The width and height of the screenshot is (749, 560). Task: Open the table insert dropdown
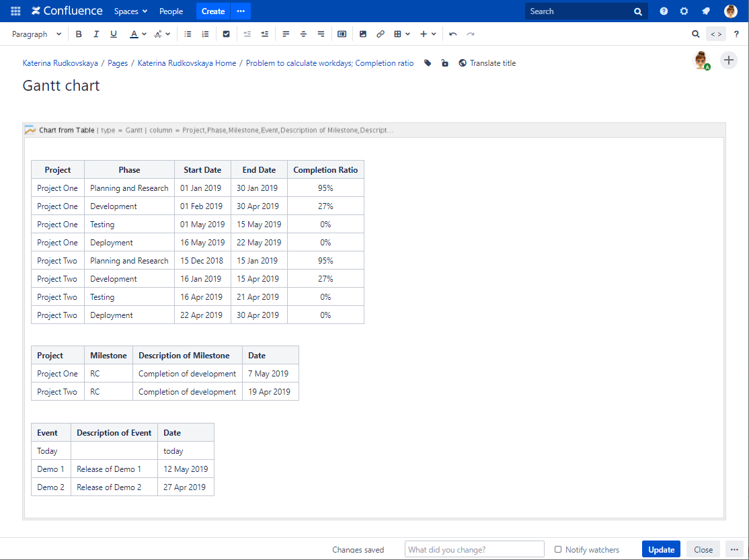tap(401, 34)
